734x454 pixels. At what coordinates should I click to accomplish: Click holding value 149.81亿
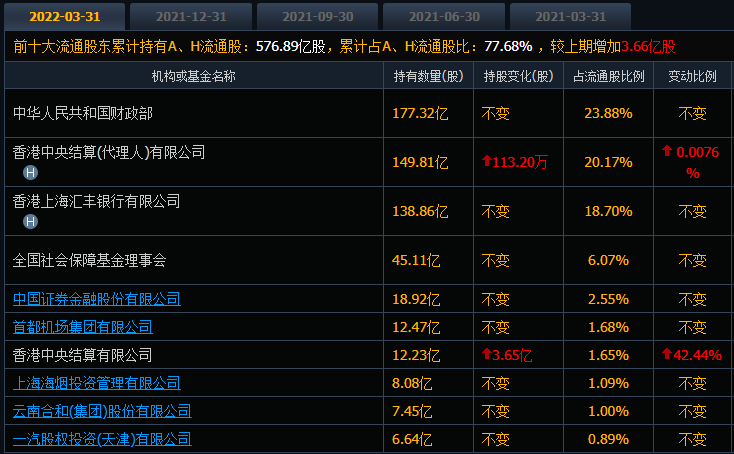tap(420, 162)
